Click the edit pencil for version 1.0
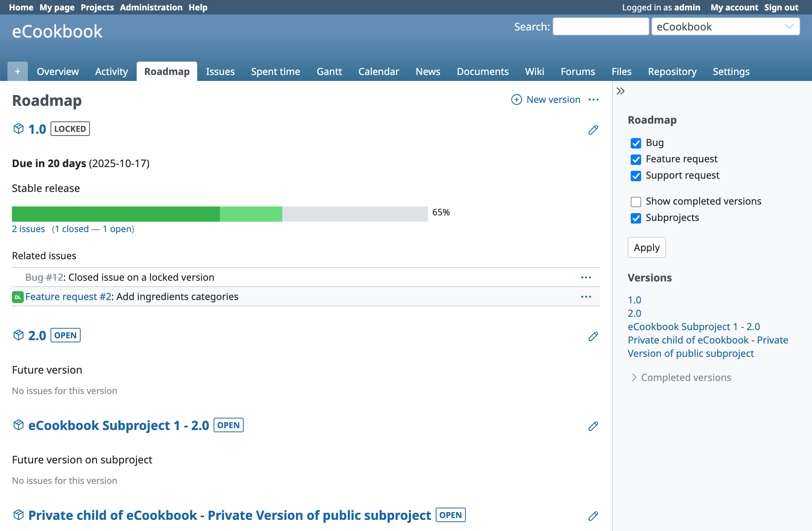 point(593,130)
